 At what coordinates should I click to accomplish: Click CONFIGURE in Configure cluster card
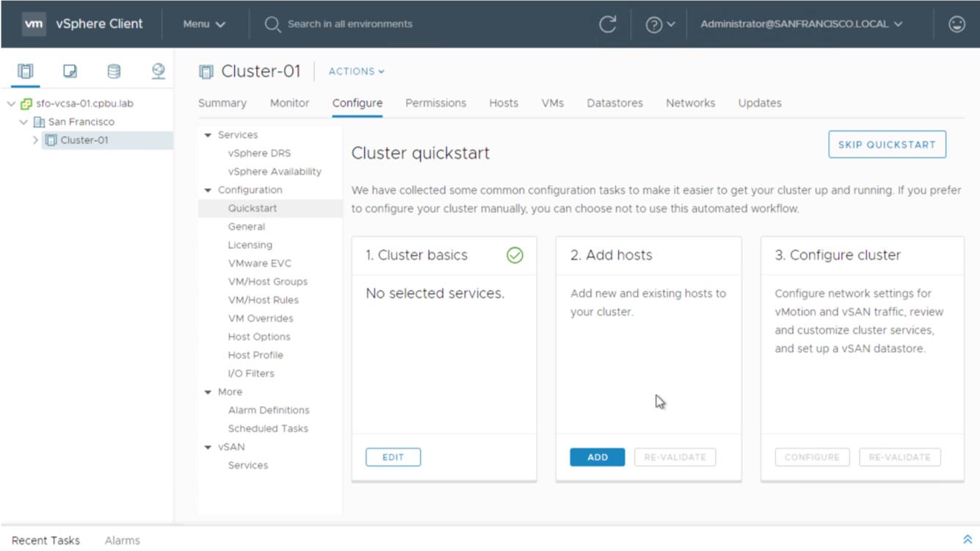click(812, 457)
